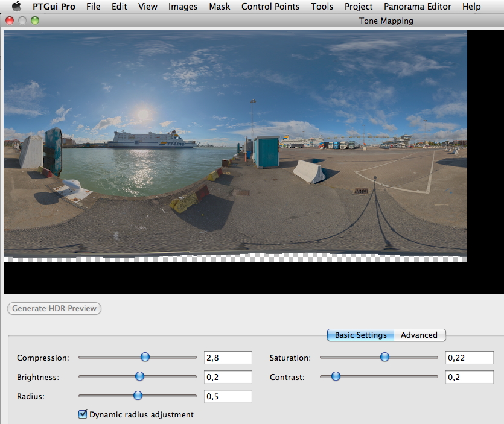The image size is (504, 424).
Task: Click the Compression value field
Action: click(228, 358)
